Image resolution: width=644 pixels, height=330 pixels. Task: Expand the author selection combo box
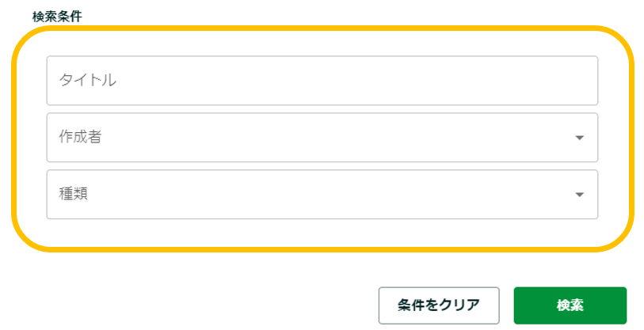coord(322,137)
